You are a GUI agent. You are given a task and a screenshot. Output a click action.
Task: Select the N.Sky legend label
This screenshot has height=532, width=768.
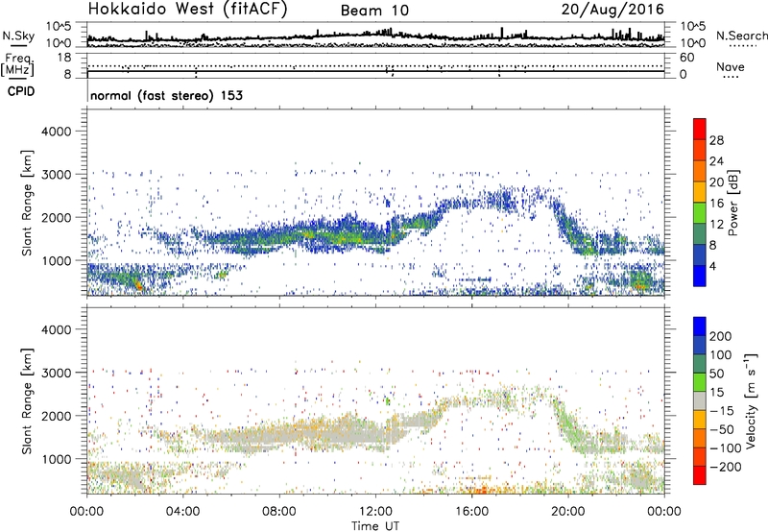tap(18, 36)
